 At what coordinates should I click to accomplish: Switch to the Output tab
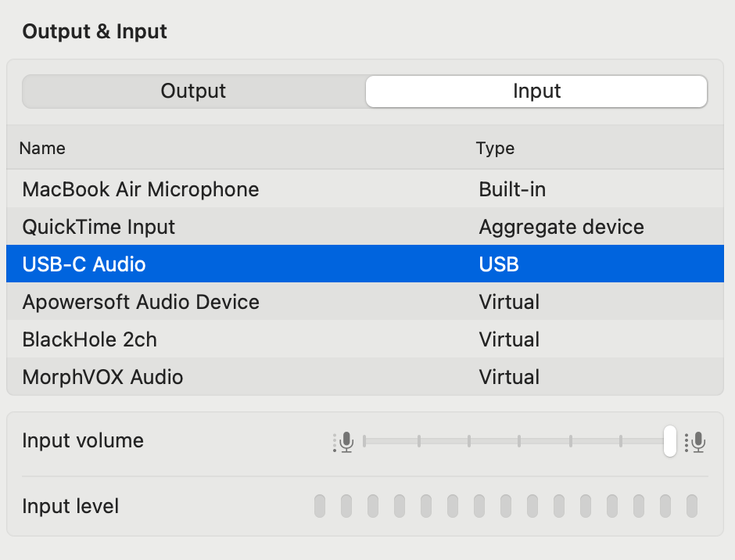(x=193, y=92)
